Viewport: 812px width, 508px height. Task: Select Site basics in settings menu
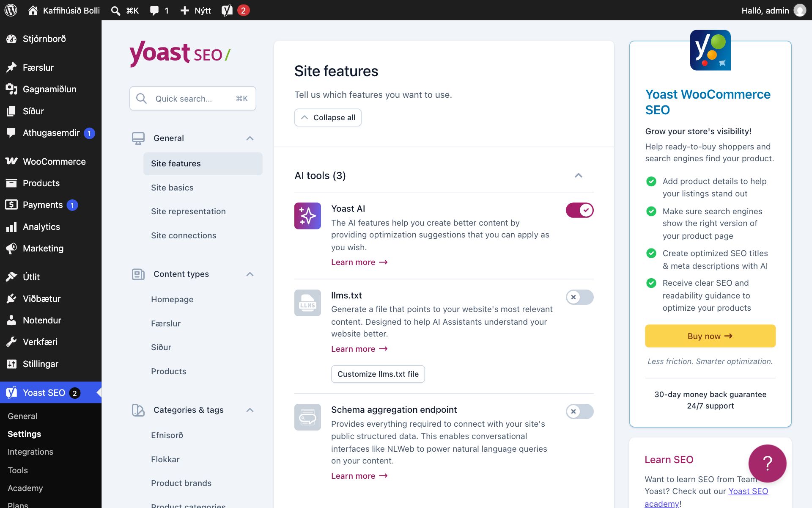pyautogui.click(x=172, y=188)
